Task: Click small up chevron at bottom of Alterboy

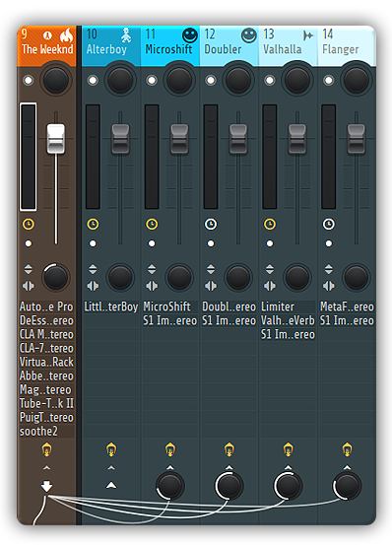Action: point(111,468)
